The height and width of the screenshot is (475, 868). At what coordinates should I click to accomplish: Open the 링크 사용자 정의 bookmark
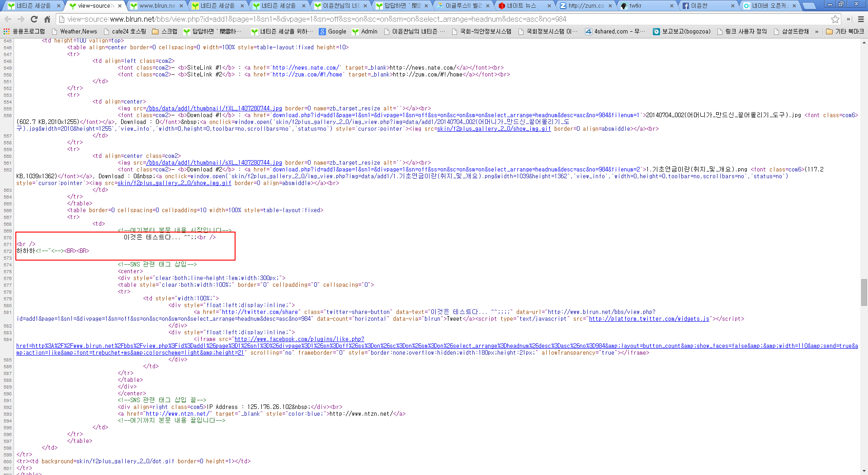[x=741, y=31]
